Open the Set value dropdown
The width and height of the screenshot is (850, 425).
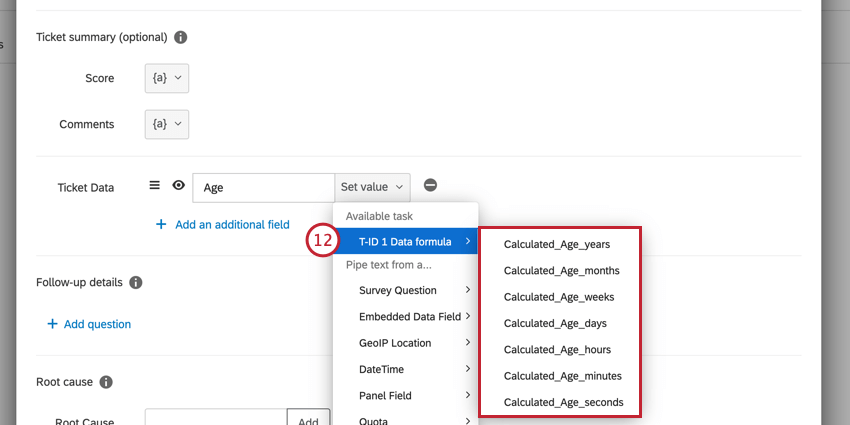(x=372, y=187)
